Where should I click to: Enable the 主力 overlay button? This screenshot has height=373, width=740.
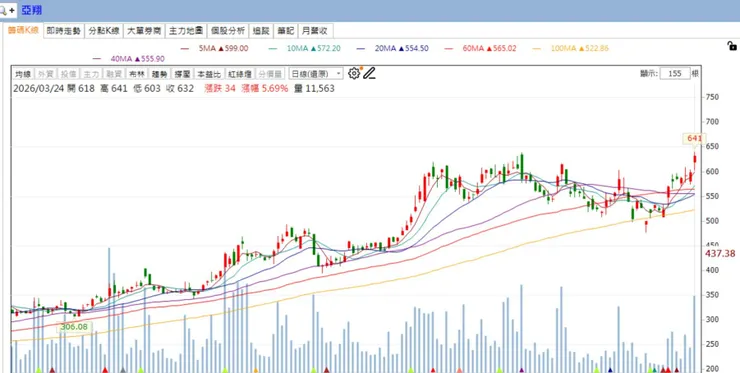click(91, 74)
